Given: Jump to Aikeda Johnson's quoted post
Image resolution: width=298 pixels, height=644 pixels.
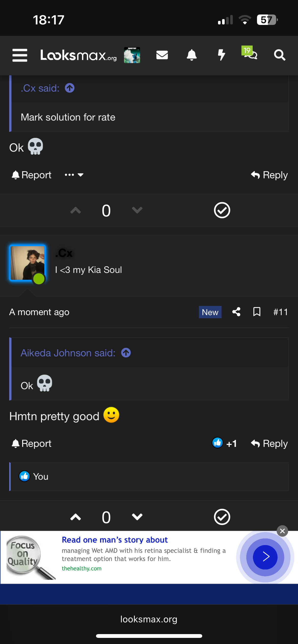Looking at the screenshot, I should pyautogui.click(x=126, y=353).
